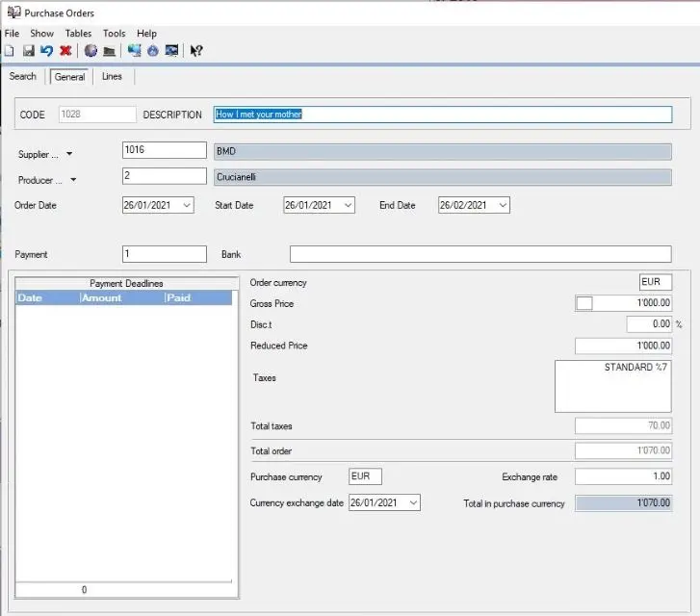Expand the Supplier dropdown arrow

point(69,154)
